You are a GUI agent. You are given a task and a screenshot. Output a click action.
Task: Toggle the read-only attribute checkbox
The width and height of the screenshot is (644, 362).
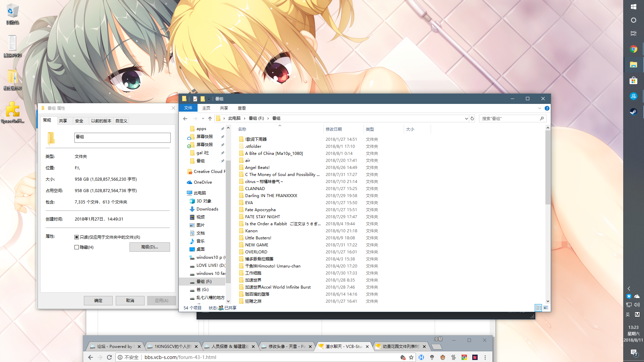coord(76,237)
